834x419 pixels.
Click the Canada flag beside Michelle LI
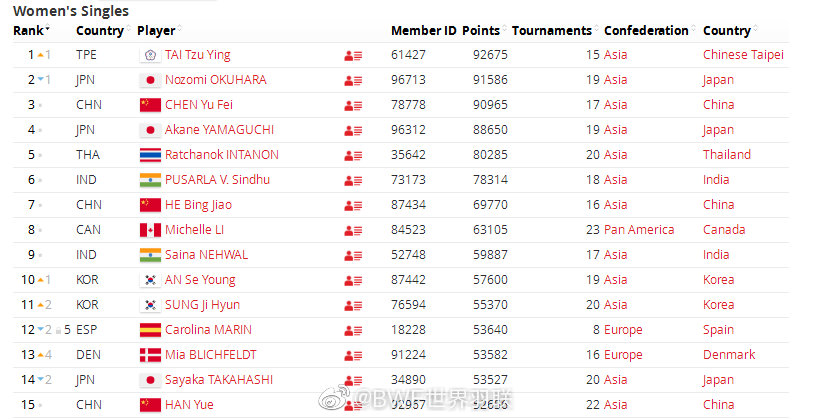click(x=150, y=230)
